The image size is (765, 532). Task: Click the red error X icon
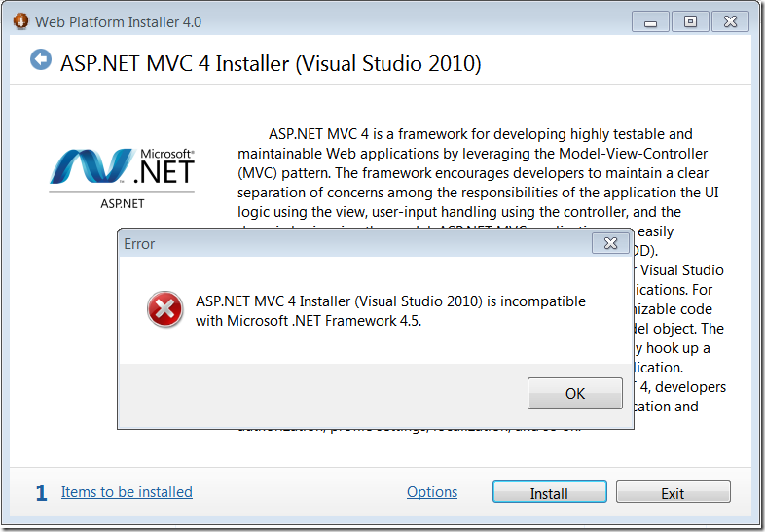coord(164,309)
